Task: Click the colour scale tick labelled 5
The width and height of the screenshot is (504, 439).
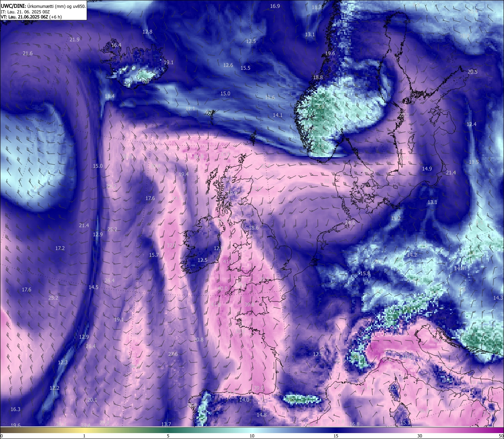Action: coord(168,436)
